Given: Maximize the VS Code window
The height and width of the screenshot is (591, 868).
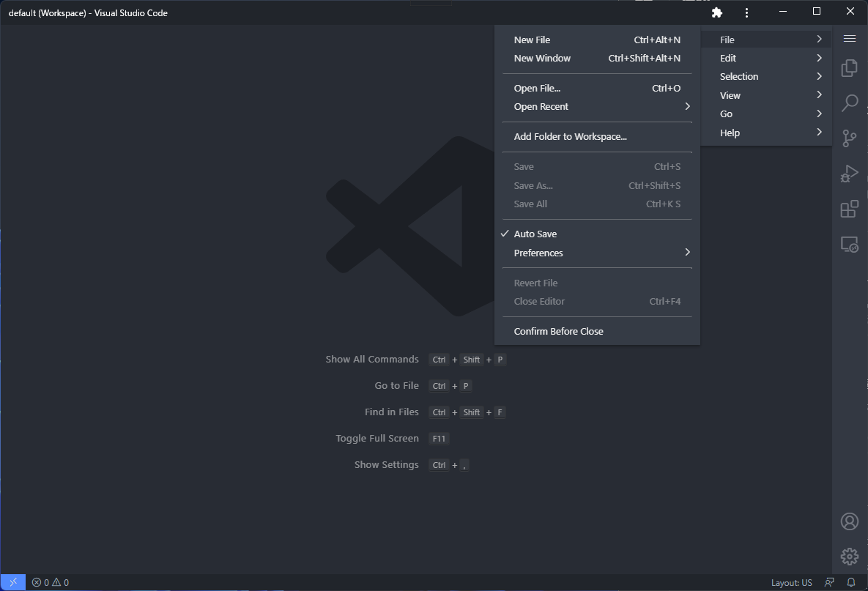Looking at the screenshot, I should pos(817,12).
